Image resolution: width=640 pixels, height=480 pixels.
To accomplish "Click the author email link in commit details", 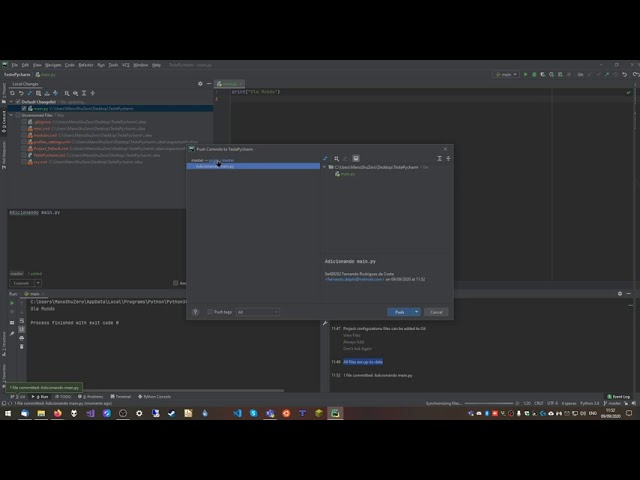I will coord(354,280).
